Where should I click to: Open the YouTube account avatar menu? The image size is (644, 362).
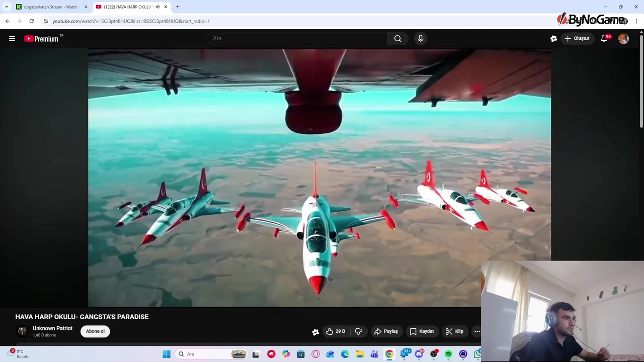tap(623, 38)
